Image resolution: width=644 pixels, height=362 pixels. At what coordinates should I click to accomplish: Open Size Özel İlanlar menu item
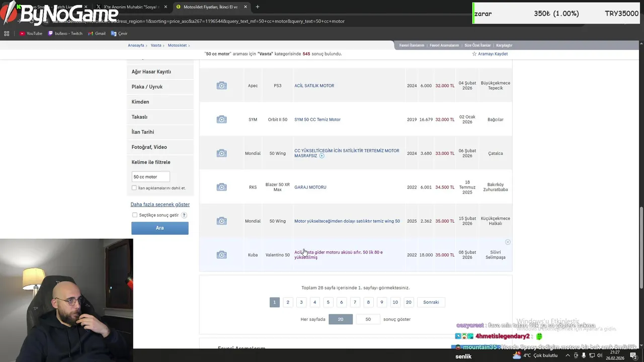[477, 45]
